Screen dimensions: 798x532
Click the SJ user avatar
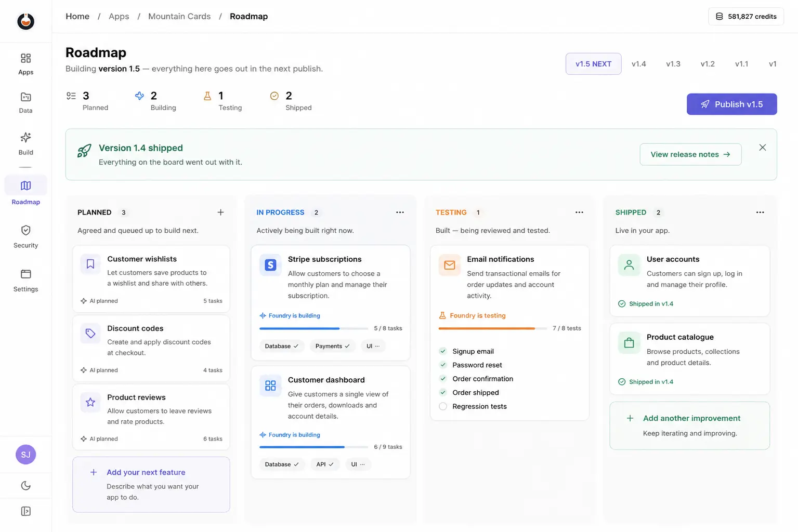tap(25, 455)
